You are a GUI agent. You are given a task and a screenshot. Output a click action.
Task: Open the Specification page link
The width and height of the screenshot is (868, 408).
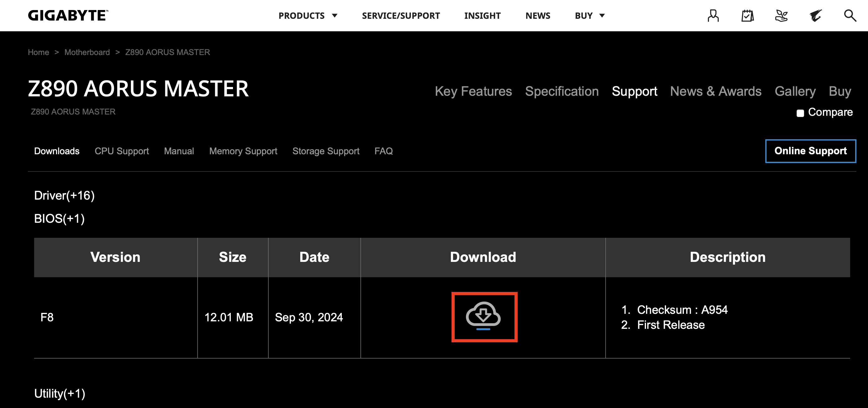[561, 91]
